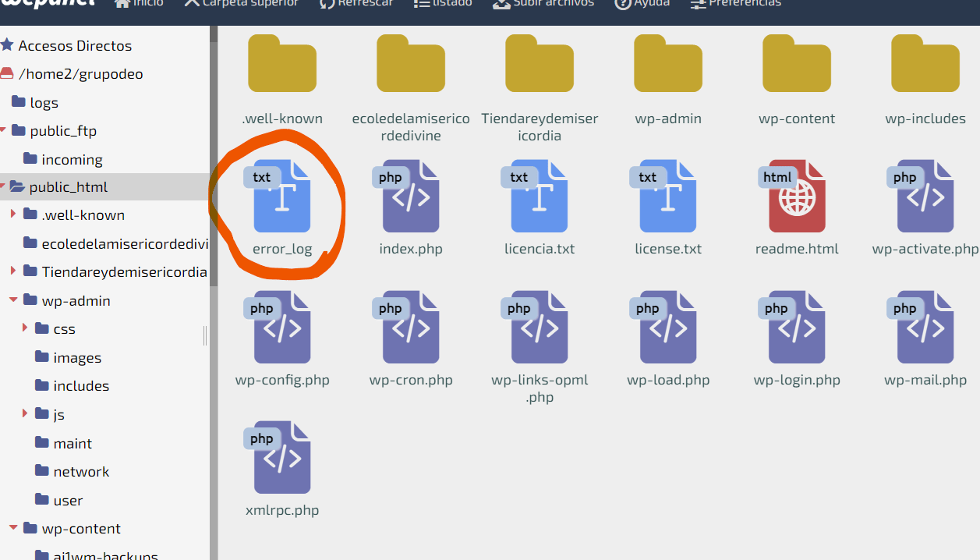This screenshot has height=560, width=980.
Task: Open the wp-content folder in file grid
Action: [x=797, y=64]
